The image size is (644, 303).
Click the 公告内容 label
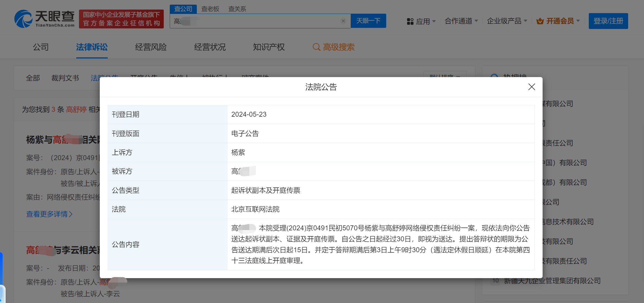click(x=125, y=244)
